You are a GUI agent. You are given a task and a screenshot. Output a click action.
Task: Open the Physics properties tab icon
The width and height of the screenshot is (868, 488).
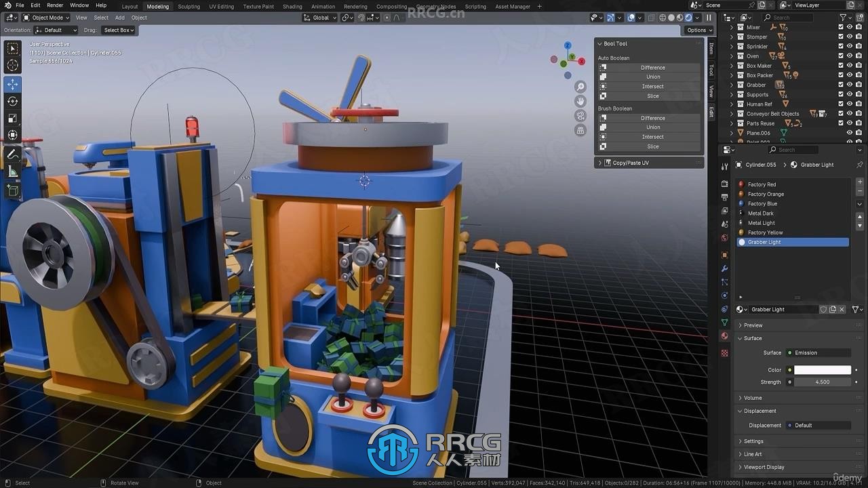tap(724, 296)
